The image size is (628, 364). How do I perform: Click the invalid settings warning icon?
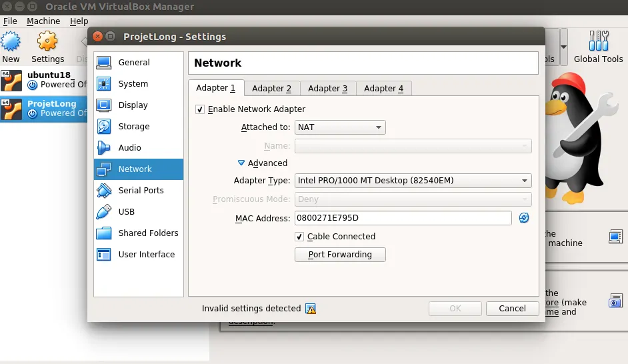pyautogui.click(x=311, y=309)
